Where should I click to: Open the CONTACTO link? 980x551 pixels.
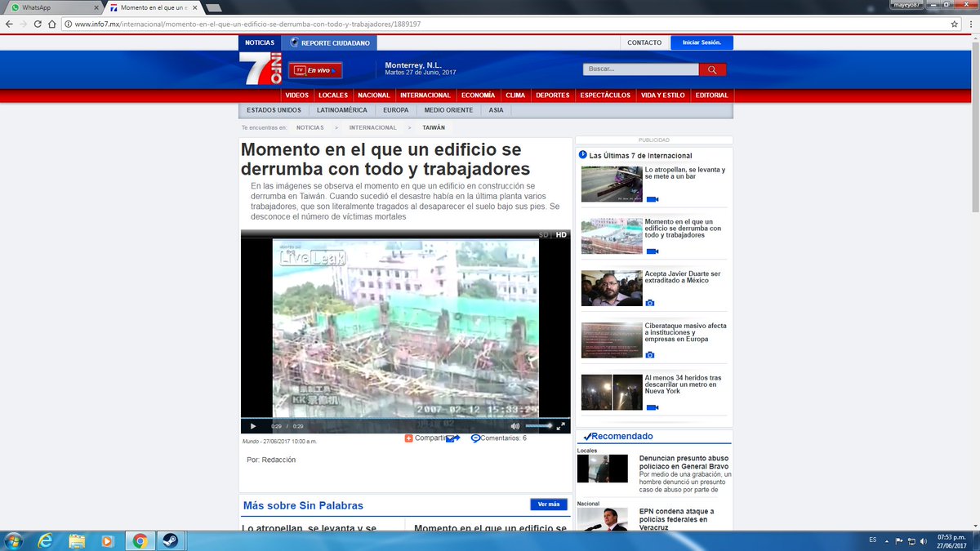[x=644, y=42]
